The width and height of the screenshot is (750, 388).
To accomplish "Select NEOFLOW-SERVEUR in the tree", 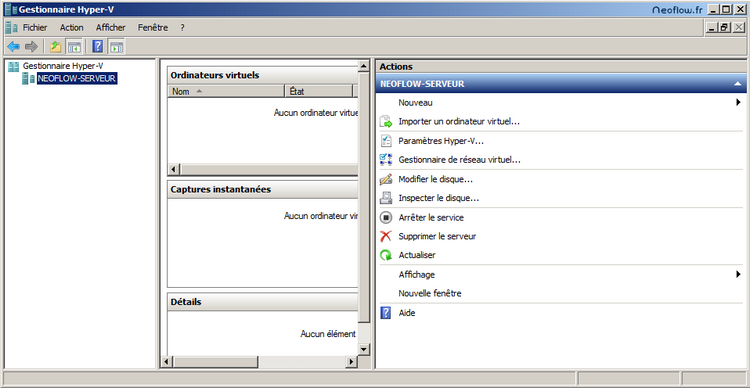I will click(x=77, y=78).
